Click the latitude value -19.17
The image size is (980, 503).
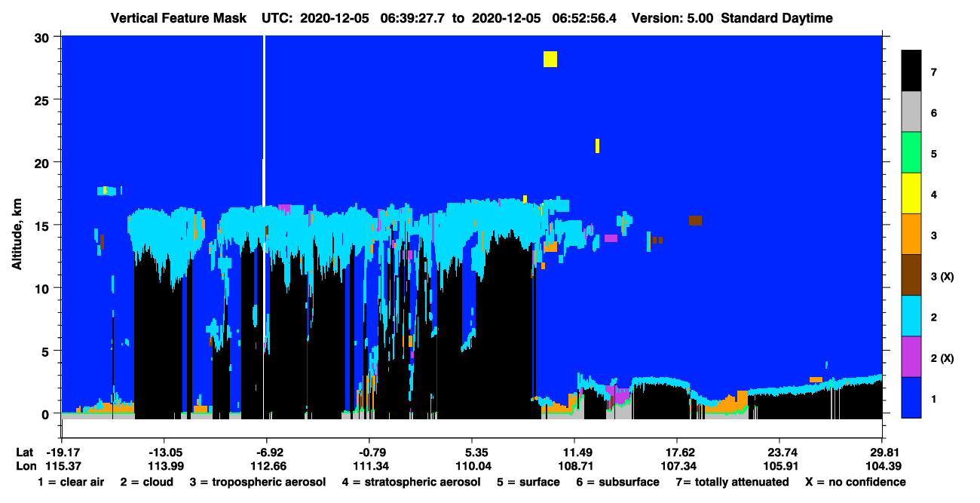[x=63, y=452]
